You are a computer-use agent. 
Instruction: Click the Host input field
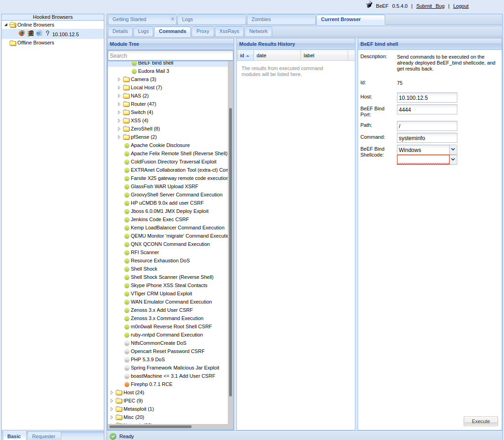427,98
